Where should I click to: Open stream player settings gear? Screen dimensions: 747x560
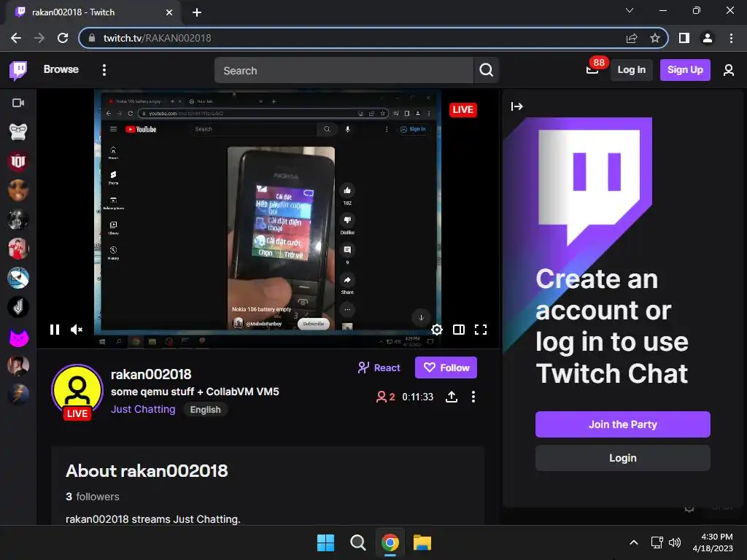point(437,330)
